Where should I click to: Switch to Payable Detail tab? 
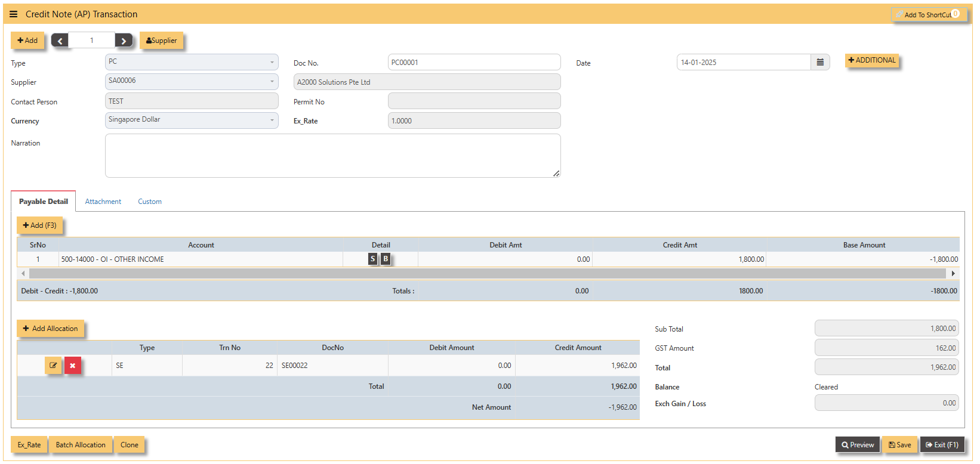[x=44, y=202]
